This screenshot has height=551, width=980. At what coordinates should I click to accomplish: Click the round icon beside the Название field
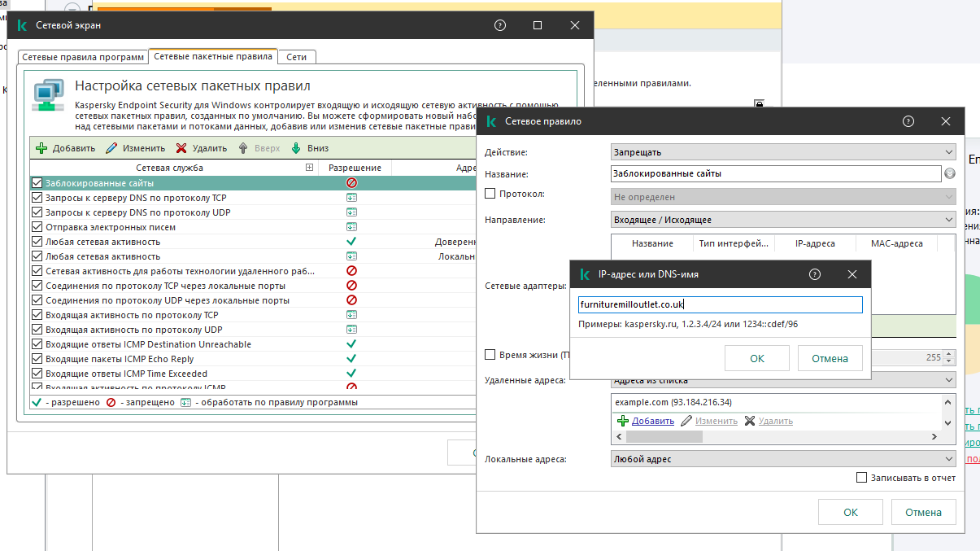coord(949,173)
